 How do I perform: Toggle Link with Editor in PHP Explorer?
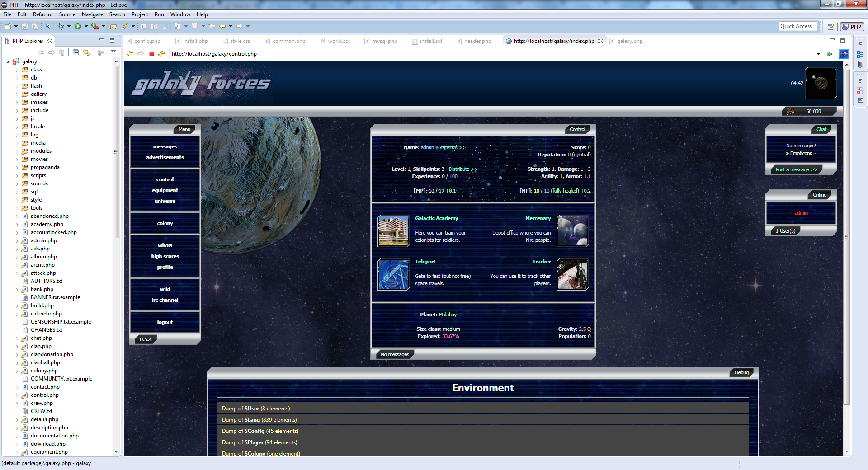(86, 52)
